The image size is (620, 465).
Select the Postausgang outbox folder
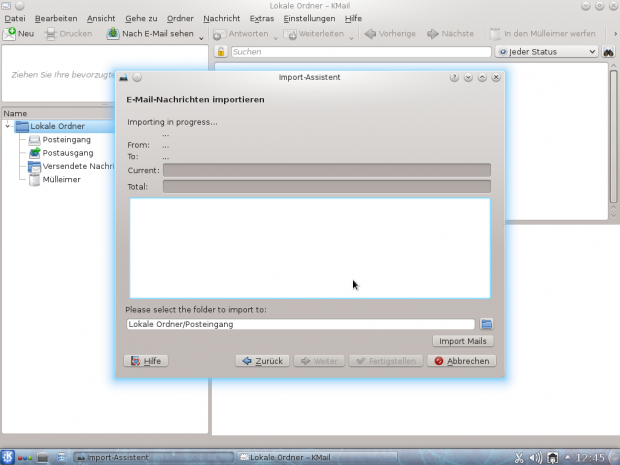pyautogui.click(x=67, y=153)
